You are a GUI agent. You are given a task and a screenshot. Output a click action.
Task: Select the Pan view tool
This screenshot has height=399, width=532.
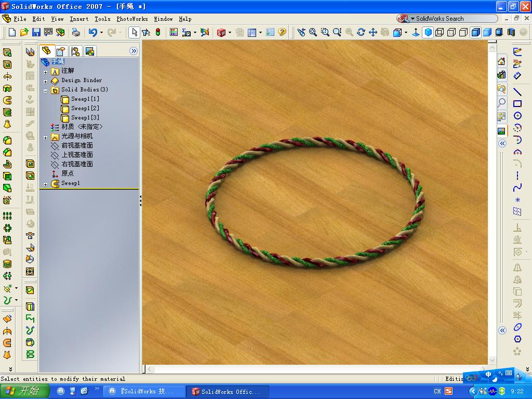pyautogui.click(x=373, y=32)
